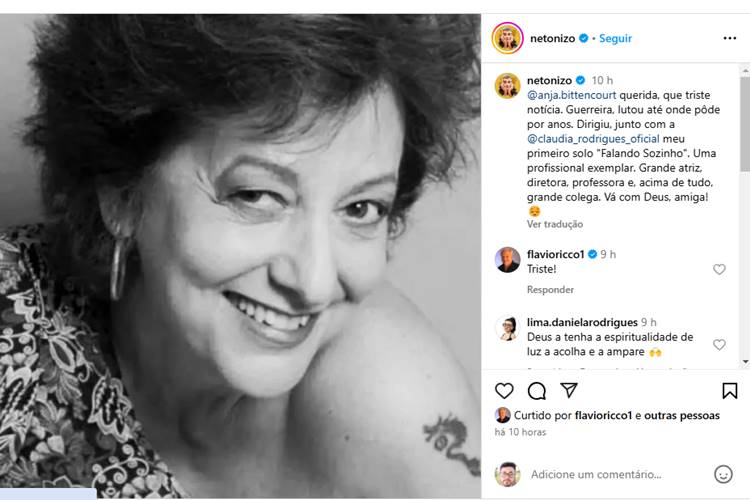Like flavioricco1's comment "Triste!"
The image size is (750, 500).
719,269
